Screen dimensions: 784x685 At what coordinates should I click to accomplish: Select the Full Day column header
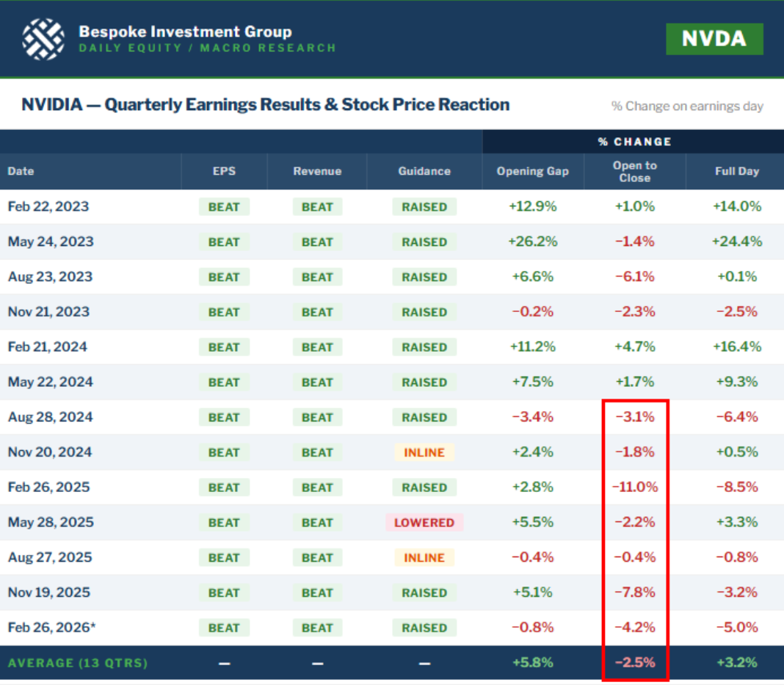pos(736,171)
